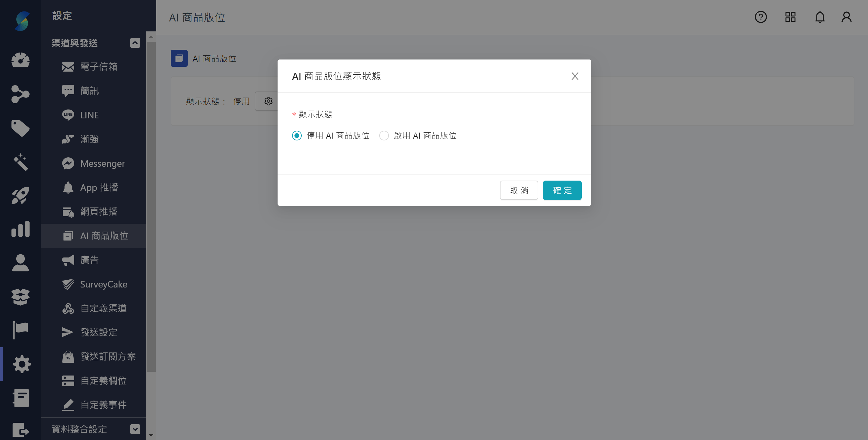This screenshot has width=868, height=440.
Task: Open the open box icon in left rail
Action: tap(21, 297)
